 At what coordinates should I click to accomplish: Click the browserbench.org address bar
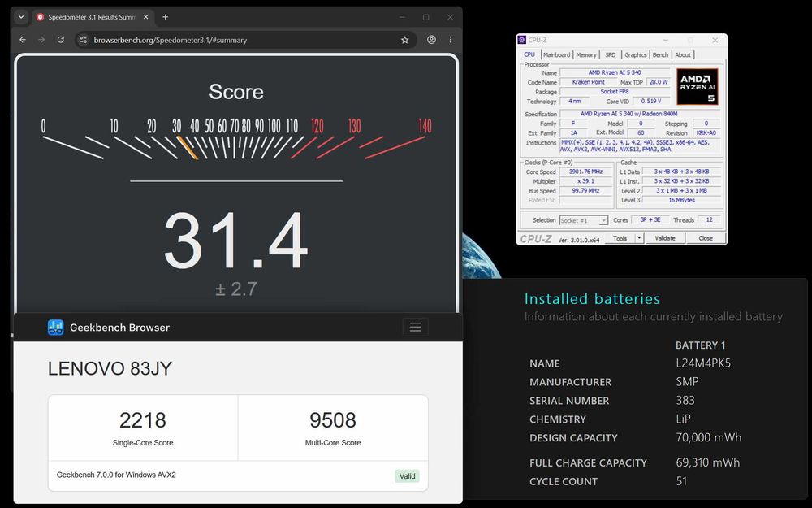[x=244, y=40]
